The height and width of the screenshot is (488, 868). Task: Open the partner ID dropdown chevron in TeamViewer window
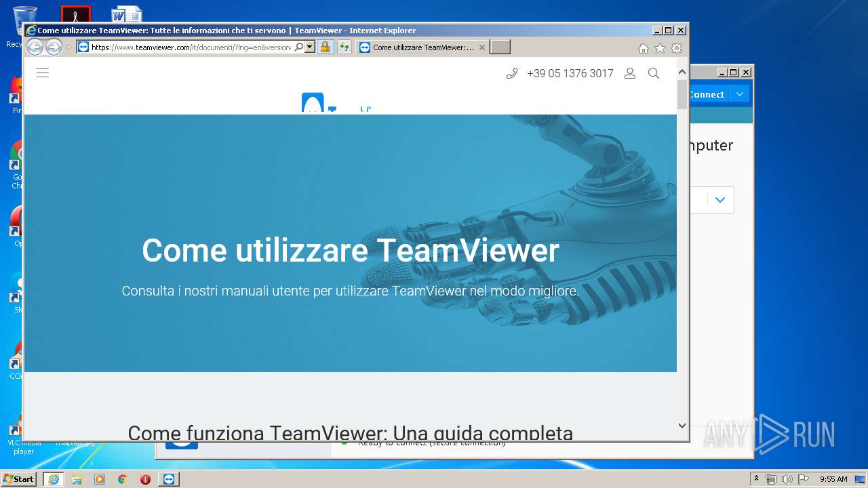click(x=720, y=200)
